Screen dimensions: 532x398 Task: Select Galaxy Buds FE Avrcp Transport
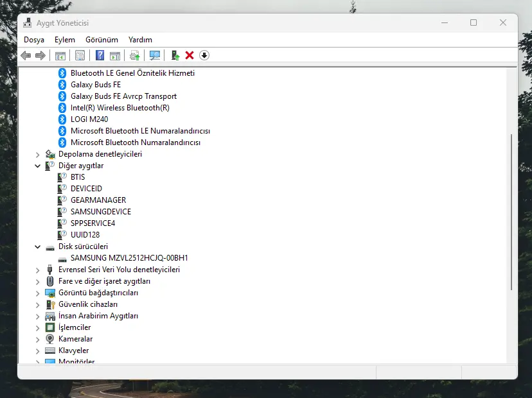(123, 96)
